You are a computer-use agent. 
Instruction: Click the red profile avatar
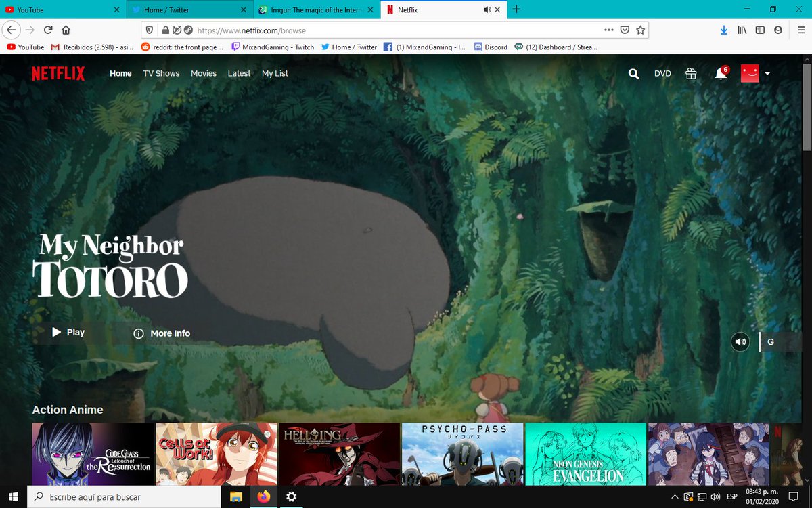click(750, 73)
